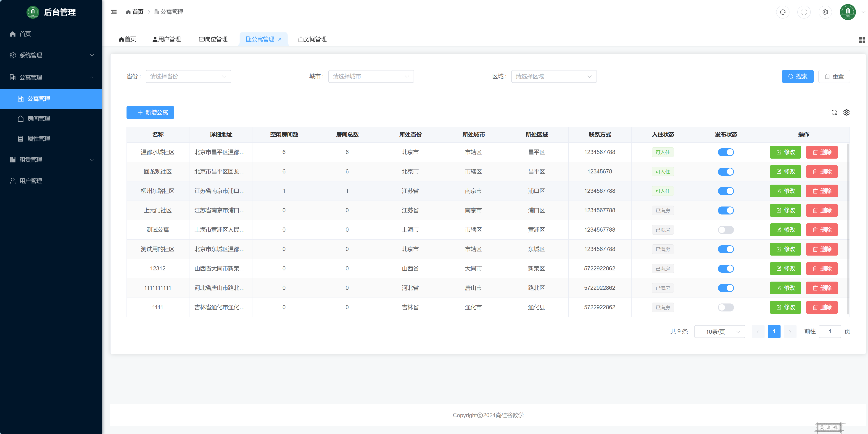868x434 pixels.
Task: Turn off publish status for 12312
Action: pos(726,268)
